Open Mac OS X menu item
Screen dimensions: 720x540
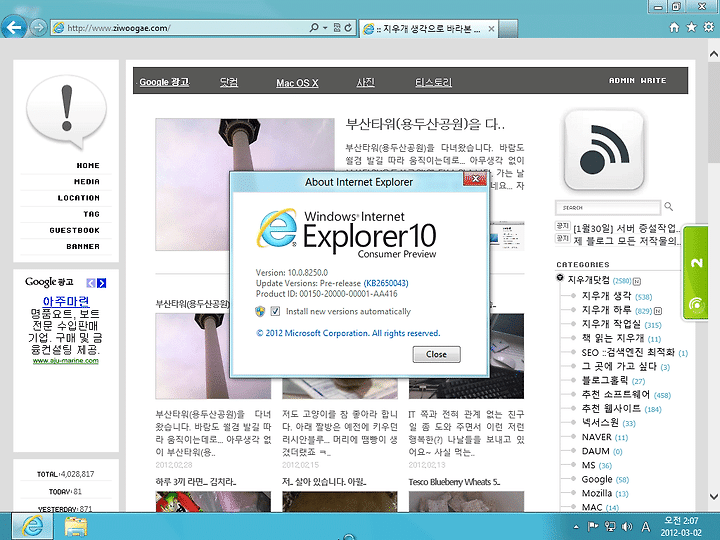(297, 83)
